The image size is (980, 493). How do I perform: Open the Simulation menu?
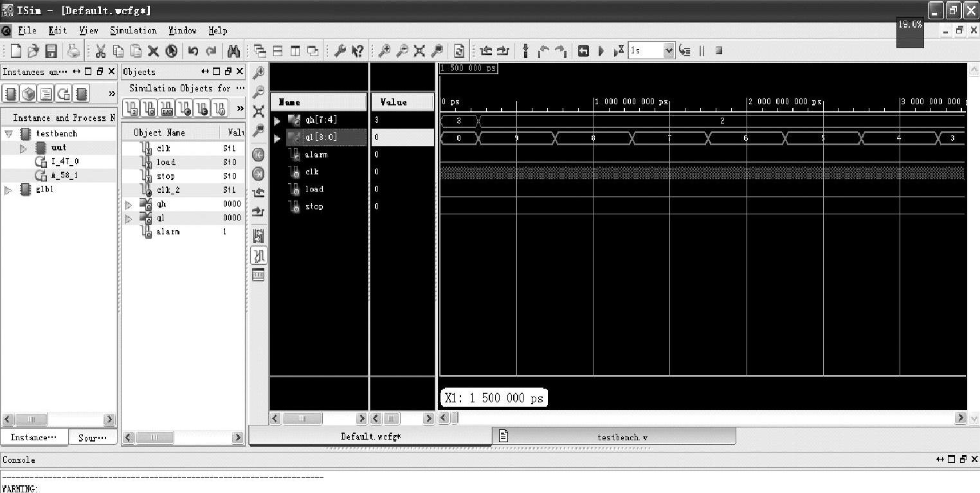133,30
